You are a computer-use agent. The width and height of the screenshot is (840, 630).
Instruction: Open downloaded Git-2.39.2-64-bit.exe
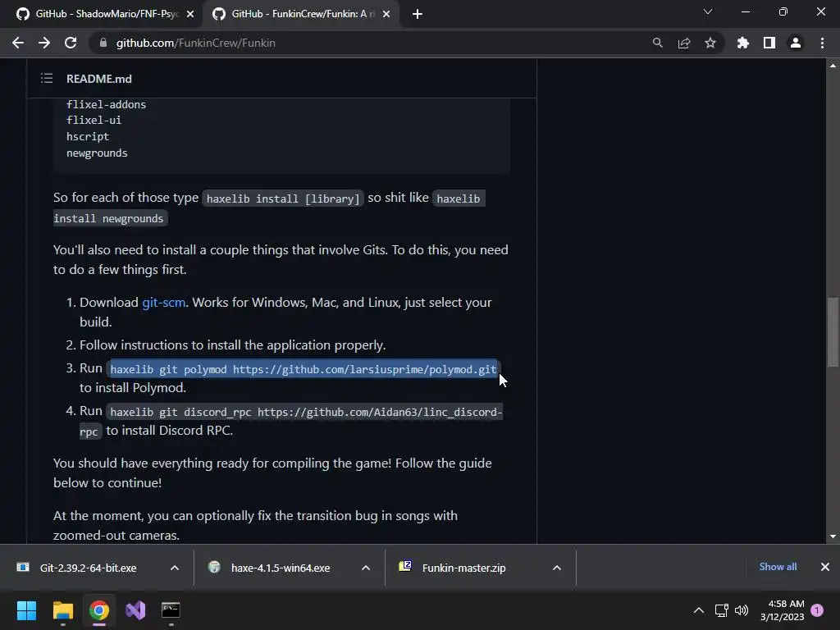[89, 568]
